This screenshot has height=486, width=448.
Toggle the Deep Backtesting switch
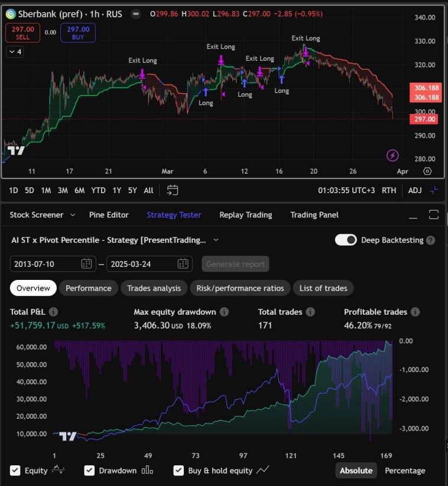pos(346,240)
